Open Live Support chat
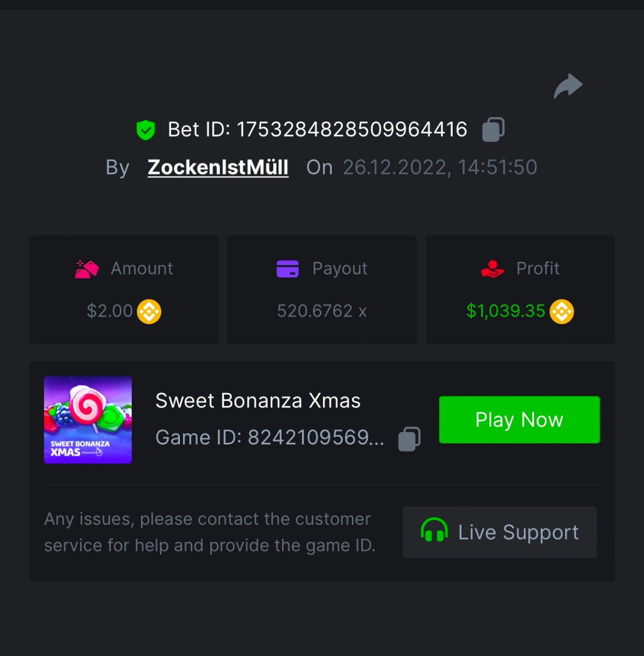Viewport: 644px width, 656px height. pyautogui.click(x=500, y=532)
